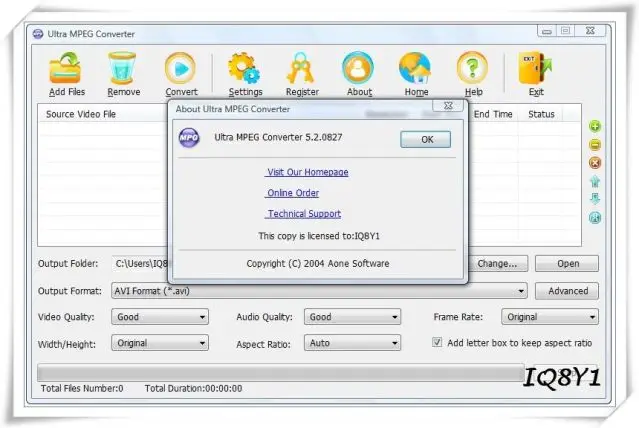639x428 pixels.
Task: Click the MPG logo in About dialog
Action: [x=189, y=138]
